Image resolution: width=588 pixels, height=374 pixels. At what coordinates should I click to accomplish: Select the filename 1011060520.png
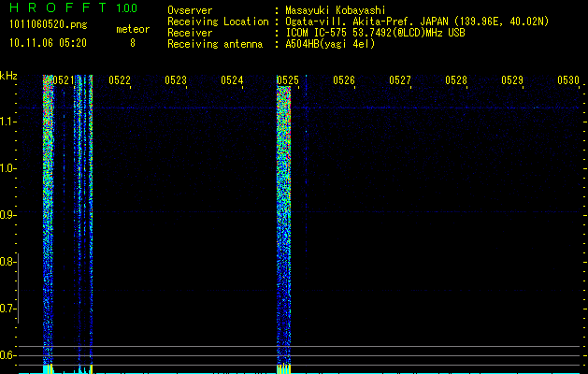tap(49, 25)
